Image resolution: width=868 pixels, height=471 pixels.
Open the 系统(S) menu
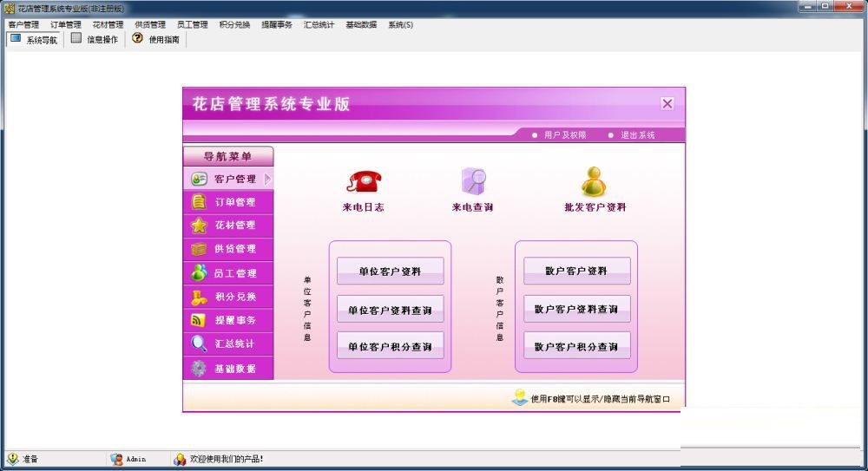400,24
